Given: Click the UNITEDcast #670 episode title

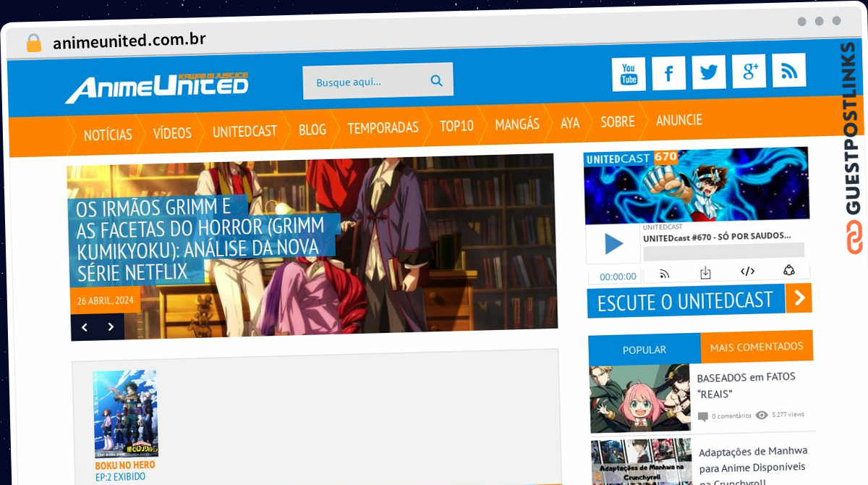Looking at the screenshot, I should click(x=717, y=236).
